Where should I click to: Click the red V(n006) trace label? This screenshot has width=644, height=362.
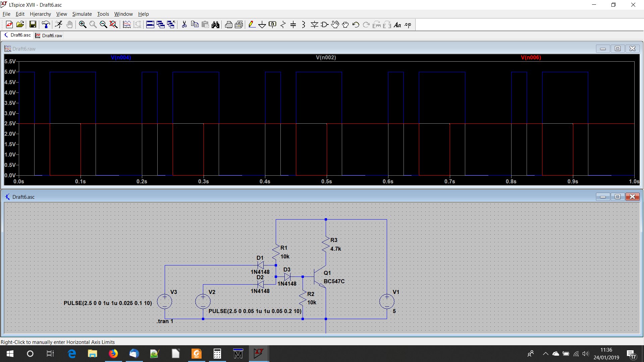pos(531,58)
